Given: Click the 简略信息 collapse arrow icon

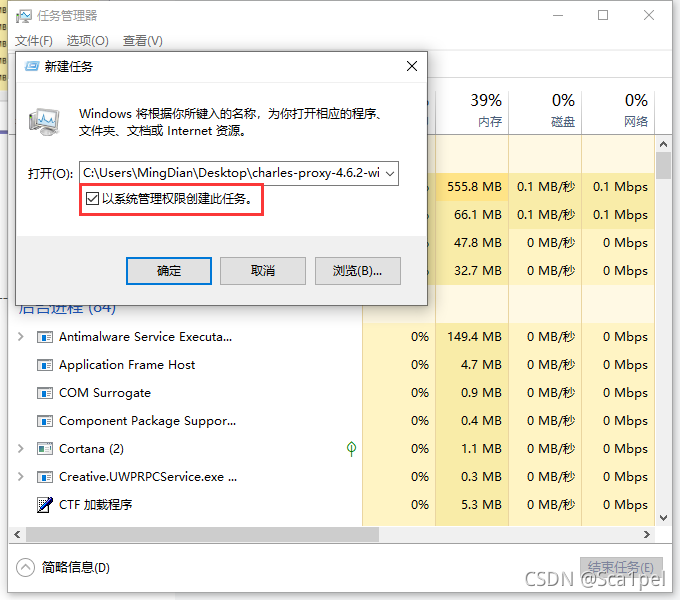Looking at the screenshot, I should coord(25,567).
